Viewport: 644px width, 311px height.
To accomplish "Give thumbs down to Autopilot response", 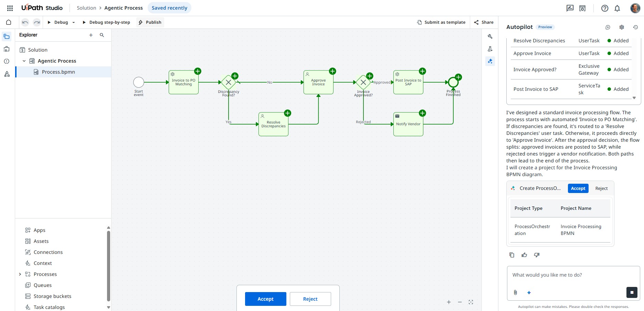I will tap(537, 255).
